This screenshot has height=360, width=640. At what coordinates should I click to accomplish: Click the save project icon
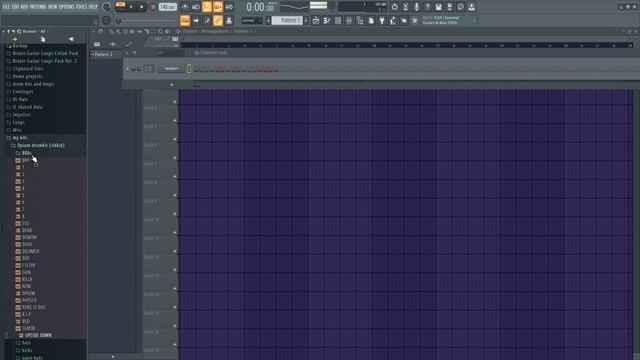point(438,7)
